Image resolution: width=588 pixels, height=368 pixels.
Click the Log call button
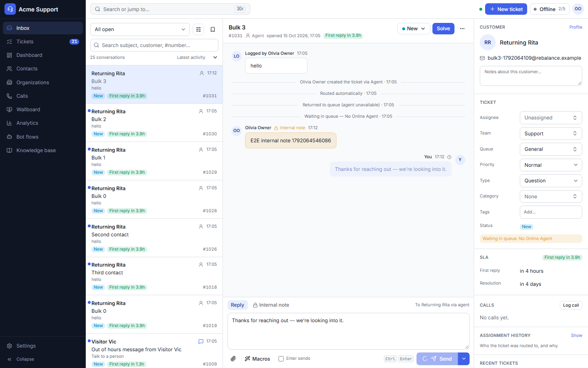point(571,305)
